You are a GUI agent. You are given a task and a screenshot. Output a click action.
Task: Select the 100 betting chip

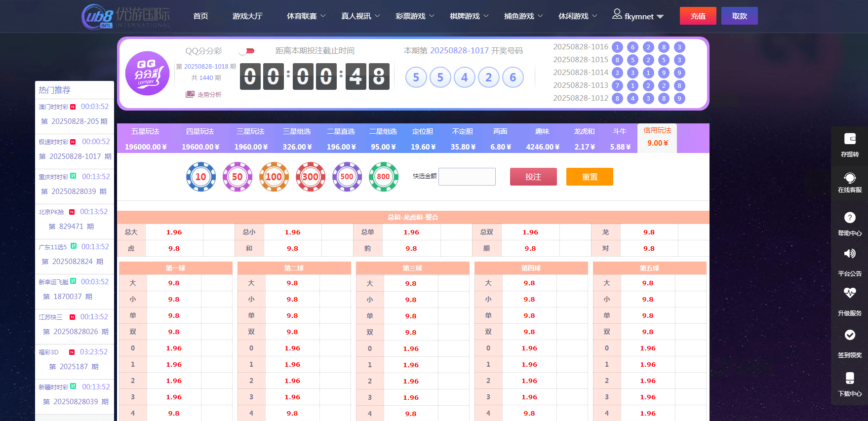274,177
